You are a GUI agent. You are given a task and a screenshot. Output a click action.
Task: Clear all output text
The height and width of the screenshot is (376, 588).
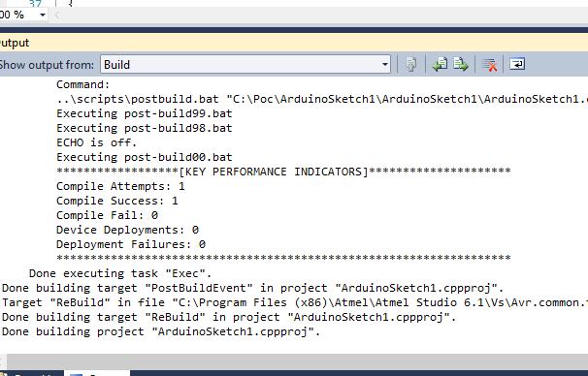click(489, 64)
